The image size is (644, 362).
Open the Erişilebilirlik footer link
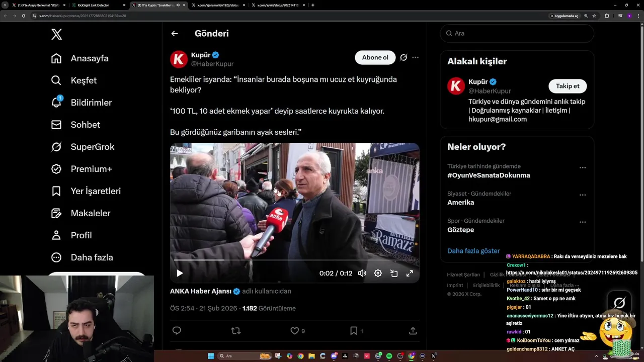point(487,285)
